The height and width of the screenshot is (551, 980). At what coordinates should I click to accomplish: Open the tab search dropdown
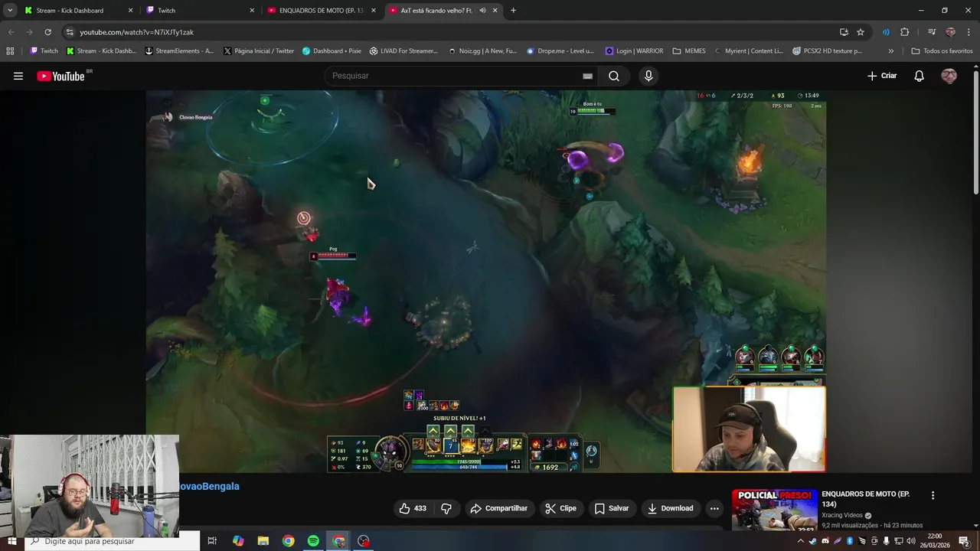pyautogui.click(x=10, y=11)
